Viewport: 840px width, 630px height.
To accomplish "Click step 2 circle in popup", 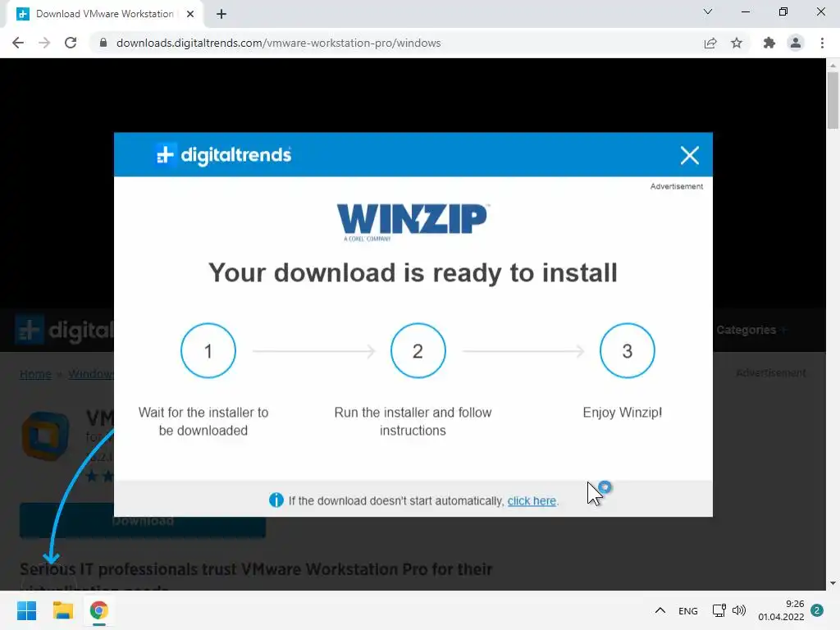I will point(418,351).
